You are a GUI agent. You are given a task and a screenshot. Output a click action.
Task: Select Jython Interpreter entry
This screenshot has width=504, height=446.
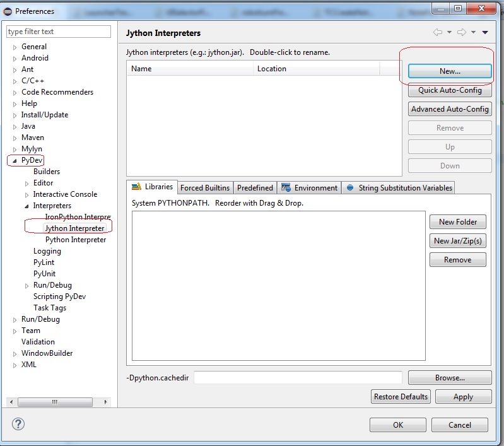[x=75, y=228]
